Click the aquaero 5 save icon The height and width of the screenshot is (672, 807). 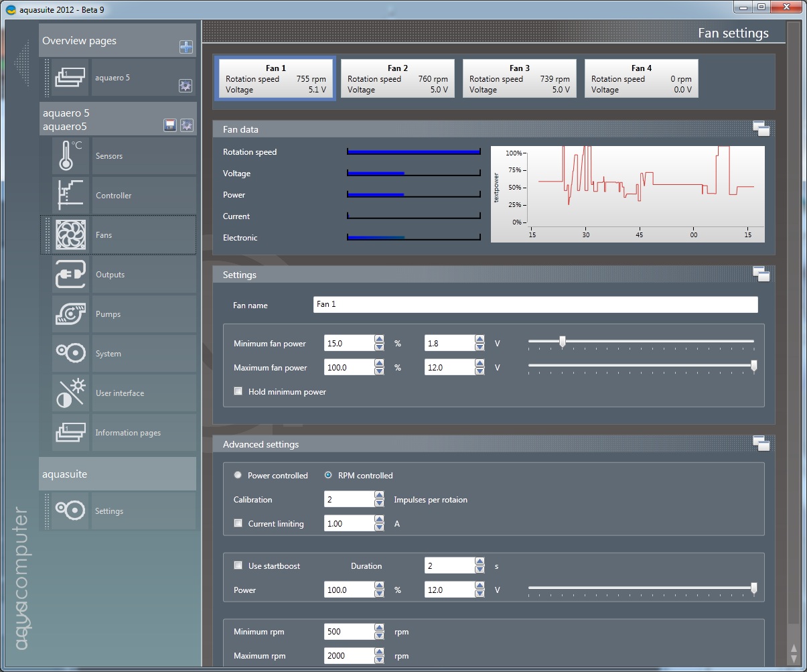[x=171, y=125]
